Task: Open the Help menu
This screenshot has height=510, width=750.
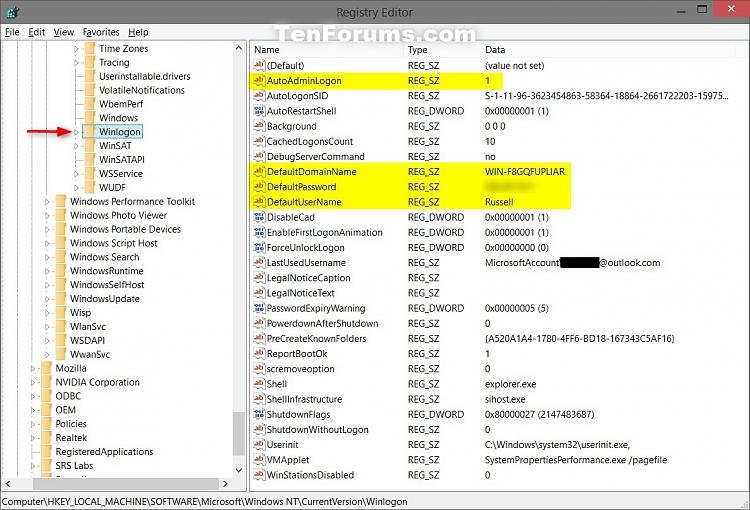Action: point(138,32)
